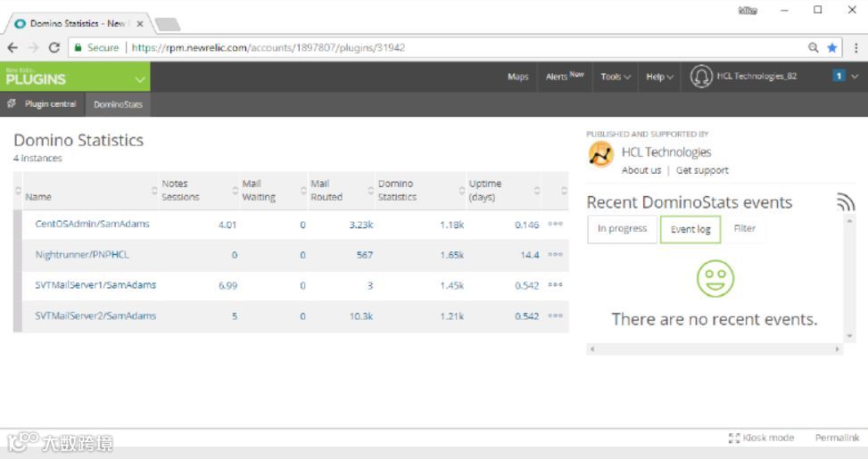868x459 pixels.
Task: Expand the Tools dropdown menu
Action: pos(616,77)
